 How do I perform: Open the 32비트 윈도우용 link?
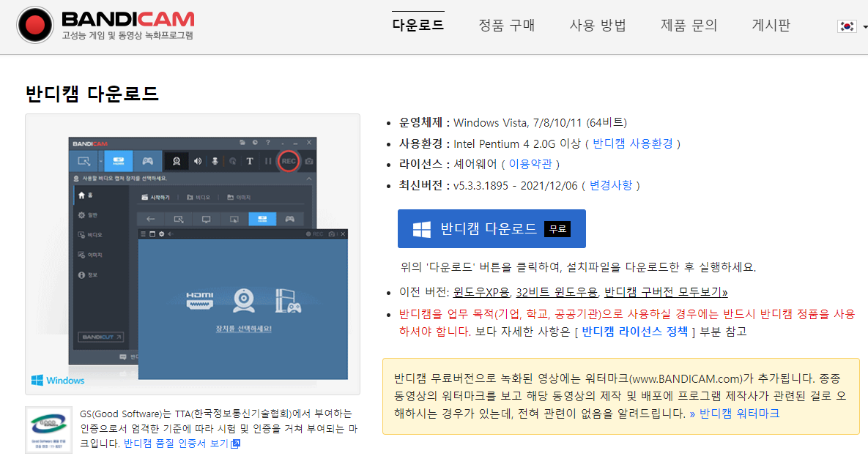[x=557, y=291]
